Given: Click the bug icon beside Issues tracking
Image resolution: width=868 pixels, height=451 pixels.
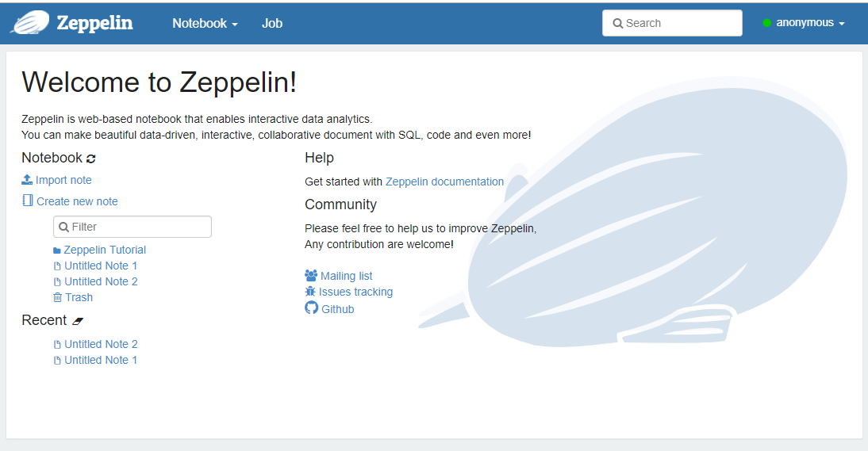Looking at the screenshot, I should click(310, 291).
